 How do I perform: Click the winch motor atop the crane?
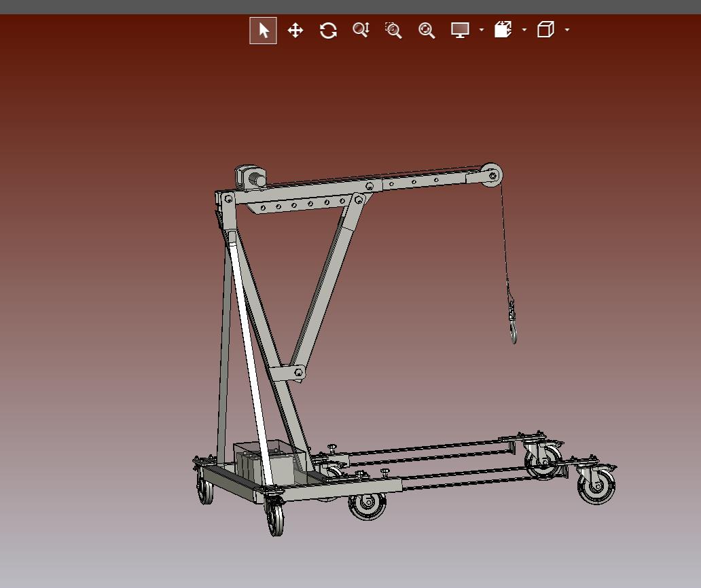[x=251, y=177]
